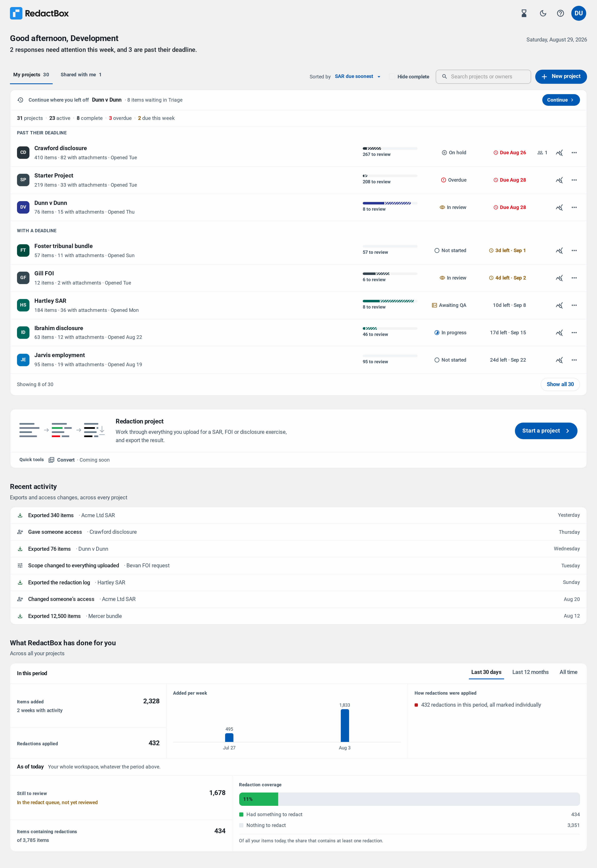Expand the SAR due soonest sort dropdown
The height and width of the screenshot is (868, 597).
point(358,76)
